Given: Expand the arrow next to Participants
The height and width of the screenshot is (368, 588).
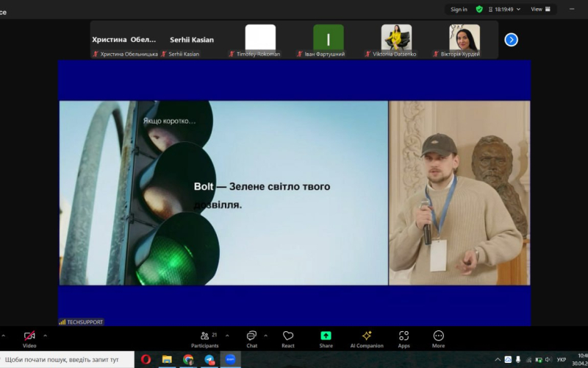Looking at the screenshot, I should [227, 336].
